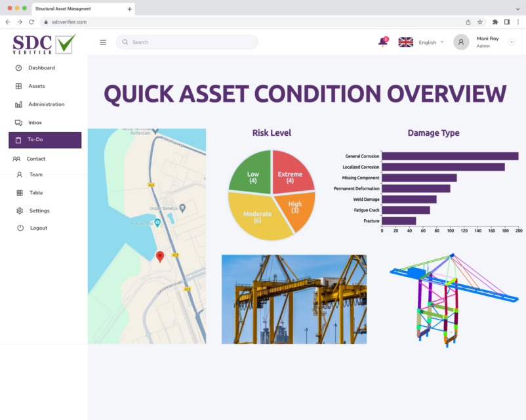The image size is (526, 420).
Task: Bookmark this page with star icon
Action: coord(480,22)
